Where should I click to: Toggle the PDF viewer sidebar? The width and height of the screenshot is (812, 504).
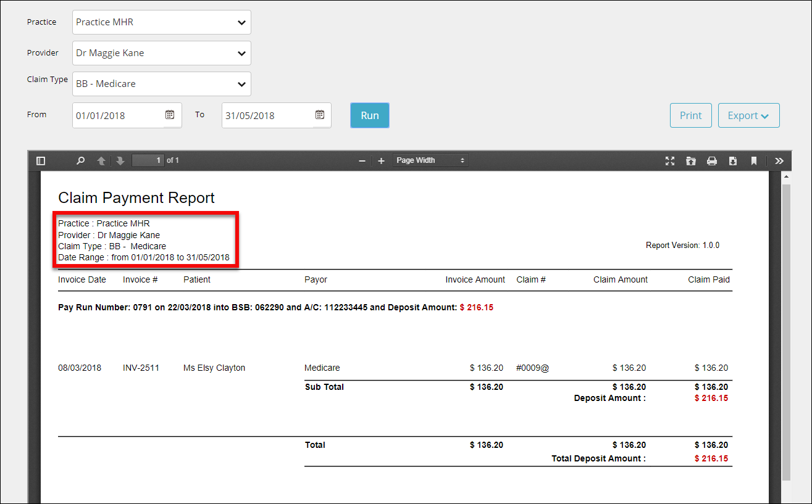(x=41, y=161)
